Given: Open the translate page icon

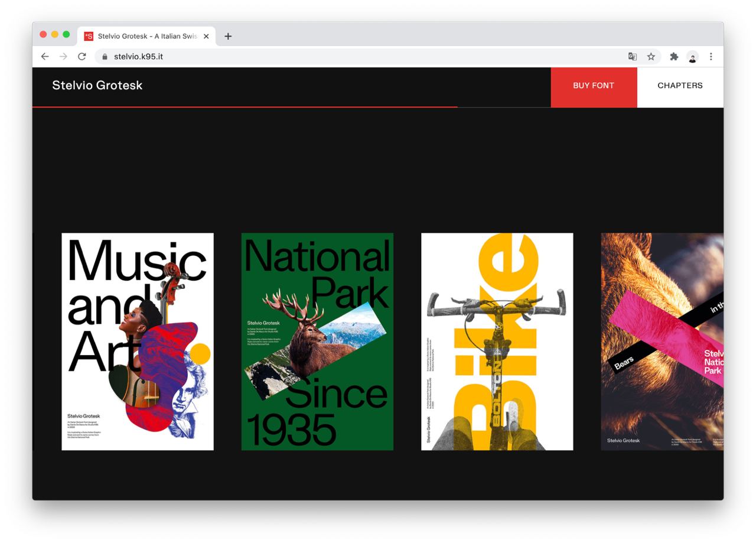Looking at the screenshot, I should (633, 57).
